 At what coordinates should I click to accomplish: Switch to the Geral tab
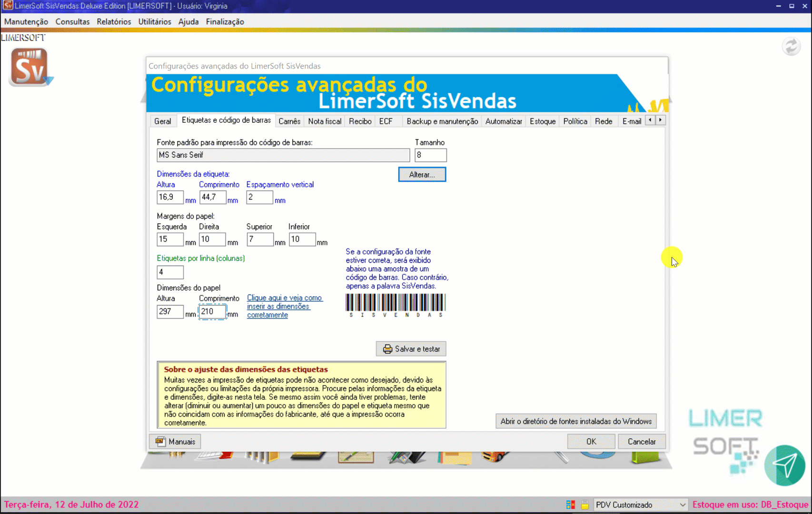(x=163, y=121)
